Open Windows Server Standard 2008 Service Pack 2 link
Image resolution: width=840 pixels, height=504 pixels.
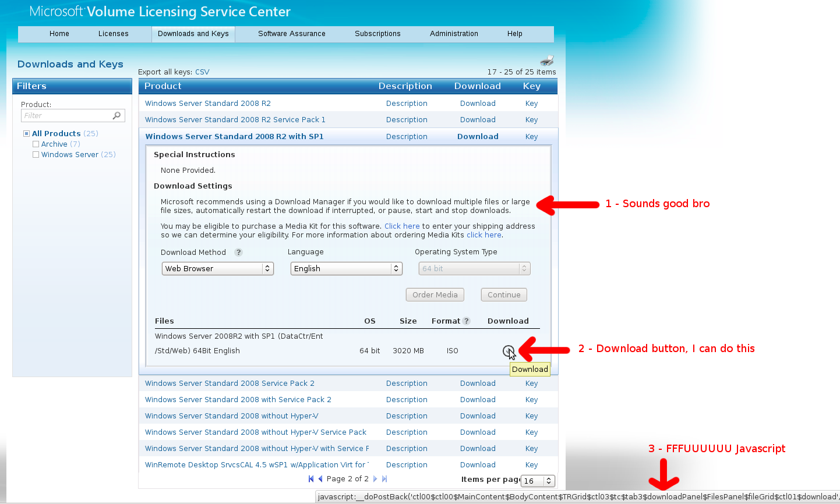pos(230,384)
